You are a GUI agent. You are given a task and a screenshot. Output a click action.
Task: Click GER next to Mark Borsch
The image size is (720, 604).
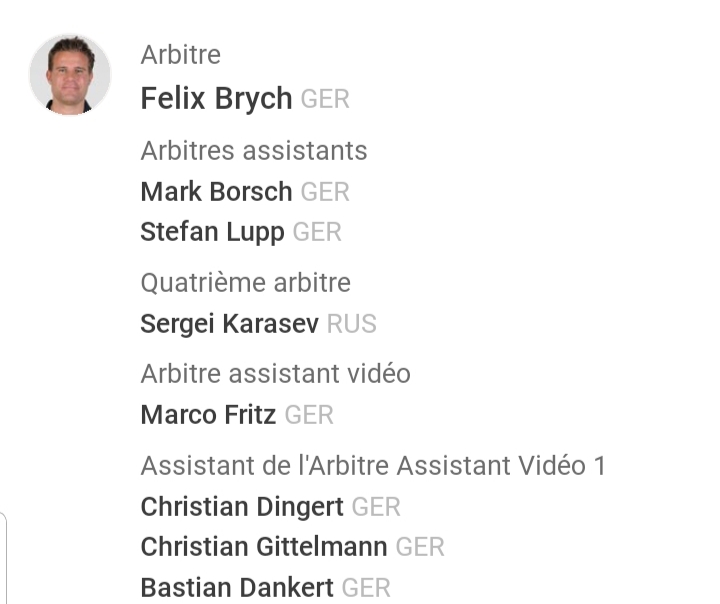click(x=325, y=191)
